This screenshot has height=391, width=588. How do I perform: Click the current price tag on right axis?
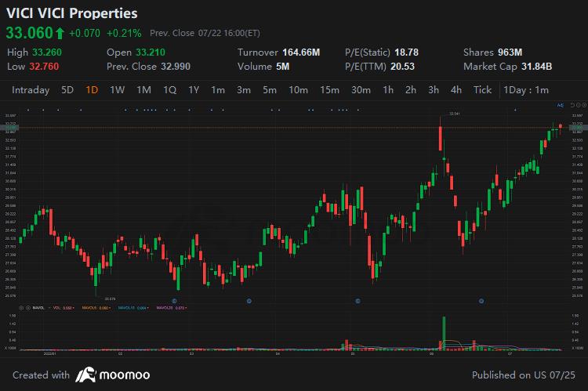tap(579, 128)
